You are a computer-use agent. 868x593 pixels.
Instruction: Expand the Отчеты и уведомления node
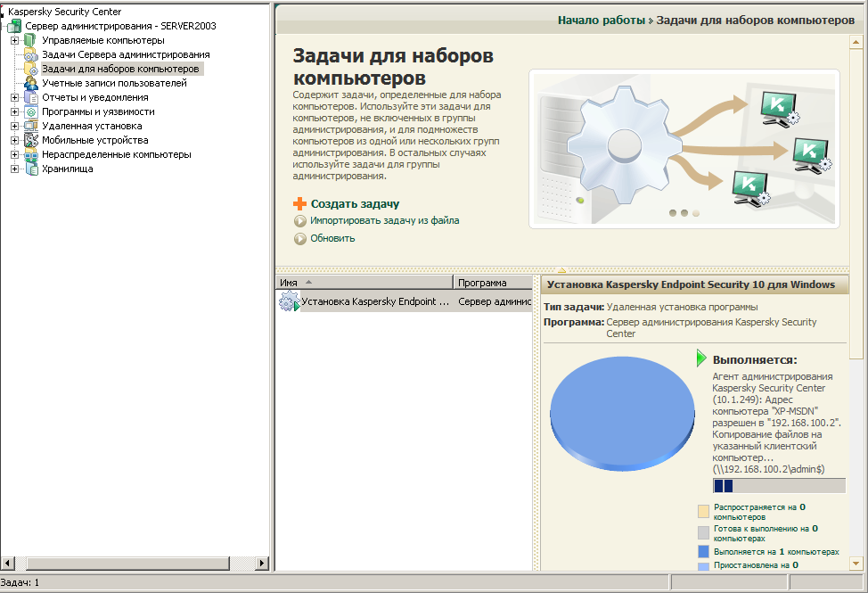pos(14,97)
